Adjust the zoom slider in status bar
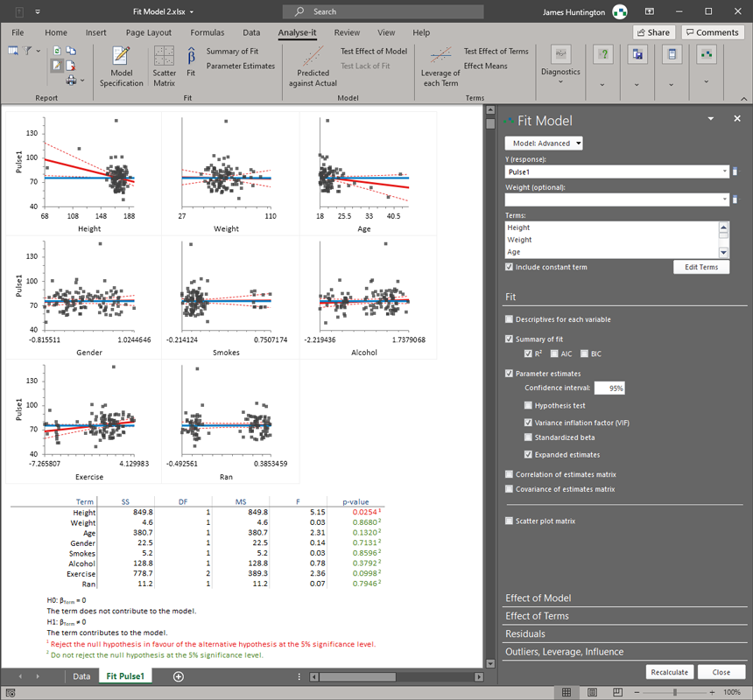753x700 pixels. tap(674, 692)
